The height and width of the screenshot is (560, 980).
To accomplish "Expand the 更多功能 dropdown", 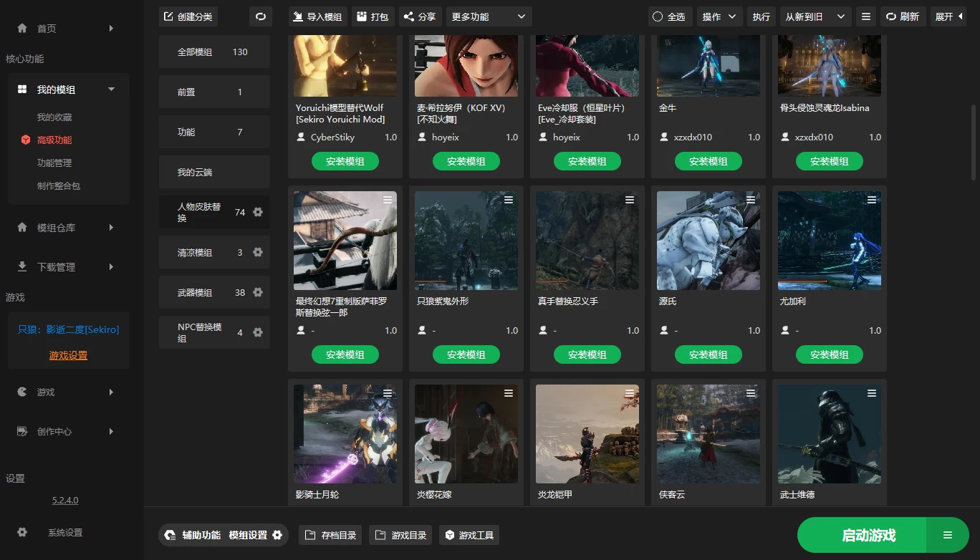I will pyautogui.click(x=488, y=16).
